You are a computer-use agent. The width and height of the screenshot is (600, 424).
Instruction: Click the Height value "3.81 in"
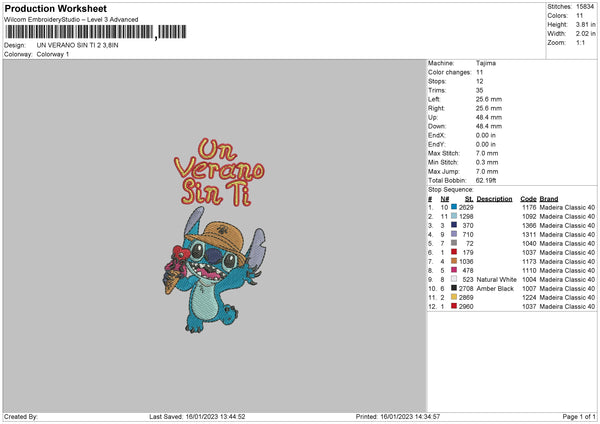tap(585, 24)
